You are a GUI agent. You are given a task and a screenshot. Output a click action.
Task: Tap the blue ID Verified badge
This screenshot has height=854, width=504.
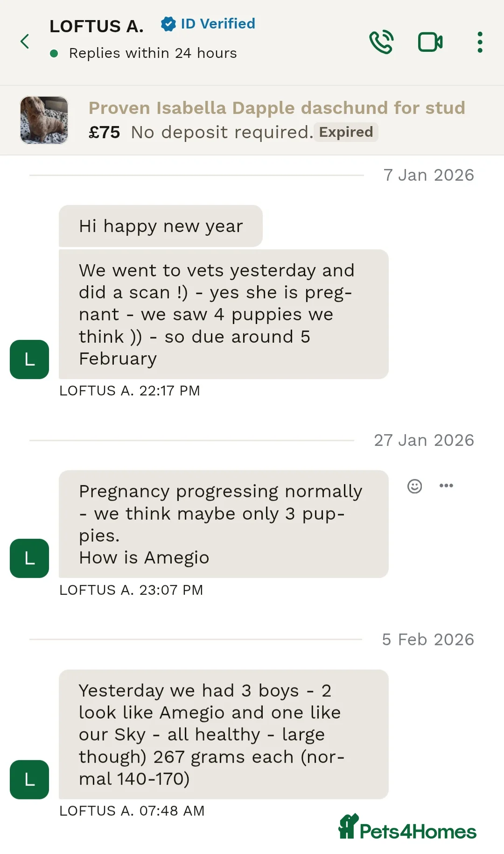(x=208, y=24)
